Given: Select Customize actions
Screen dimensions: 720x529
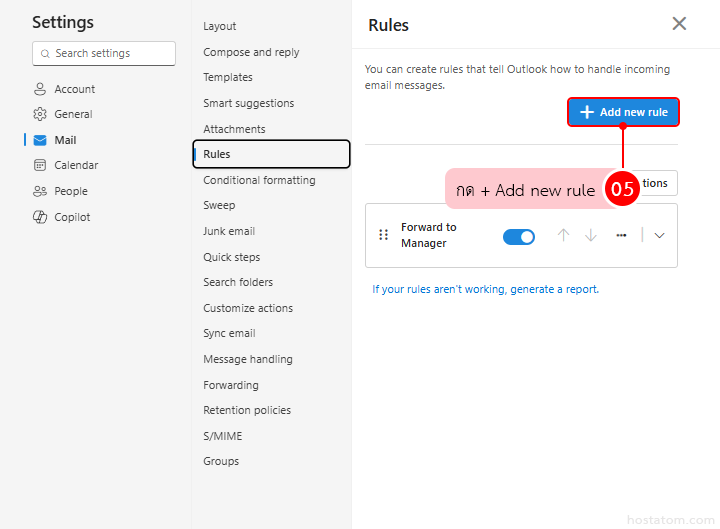Looking at the screenshot, I should click(x=248, y=308).
